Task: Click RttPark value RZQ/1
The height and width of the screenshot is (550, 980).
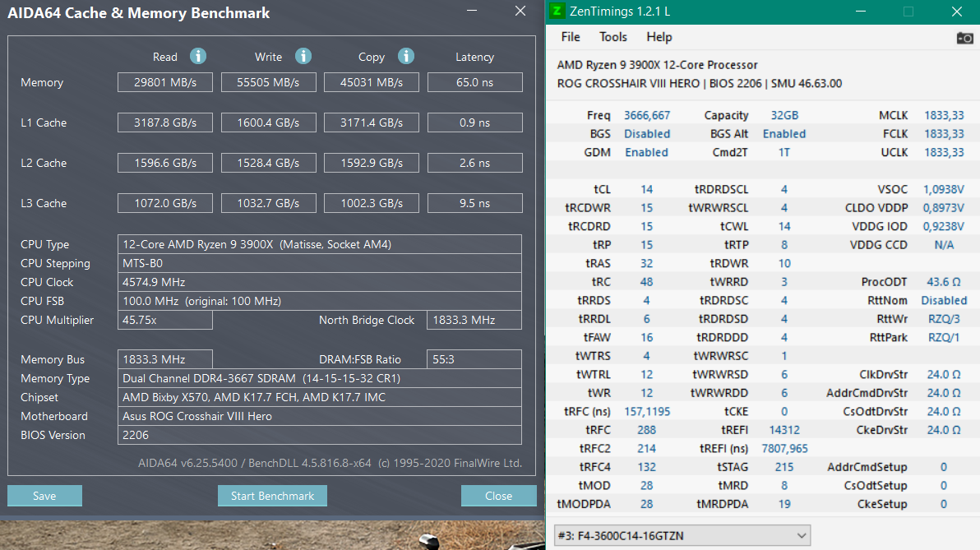Action: coord(944,338)
